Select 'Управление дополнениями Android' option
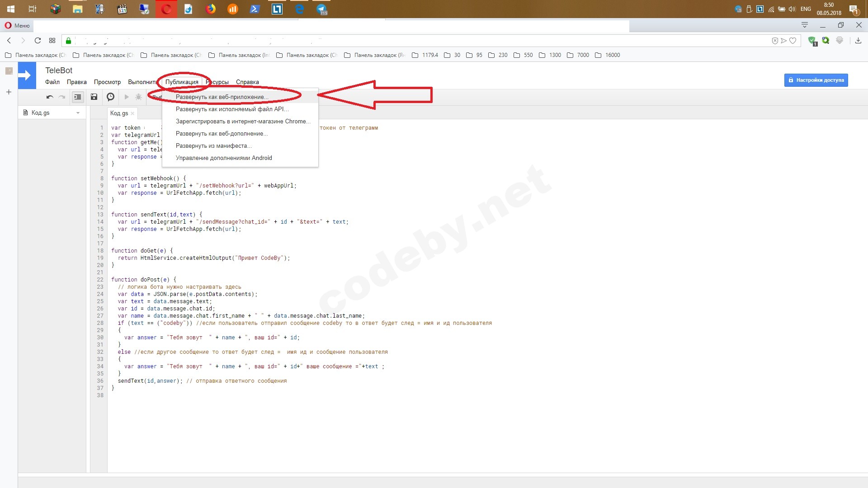Screen dimensions: 868x488 [224, 158]
